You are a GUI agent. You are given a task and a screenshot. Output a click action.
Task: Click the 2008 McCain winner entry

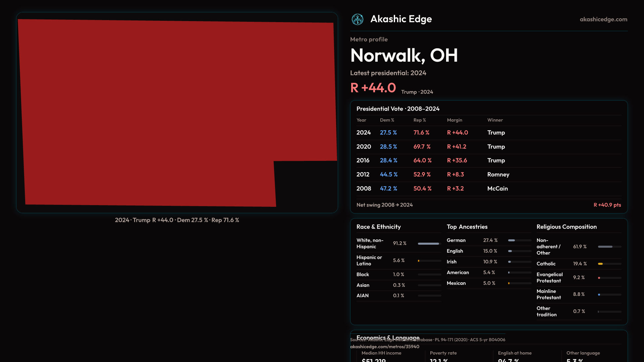(497, 189)
